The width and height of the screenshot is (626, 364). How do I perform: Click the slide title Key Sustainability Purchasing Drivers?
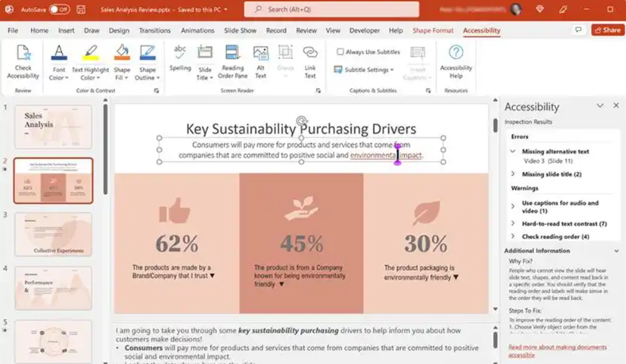click(x=301, y=129)
